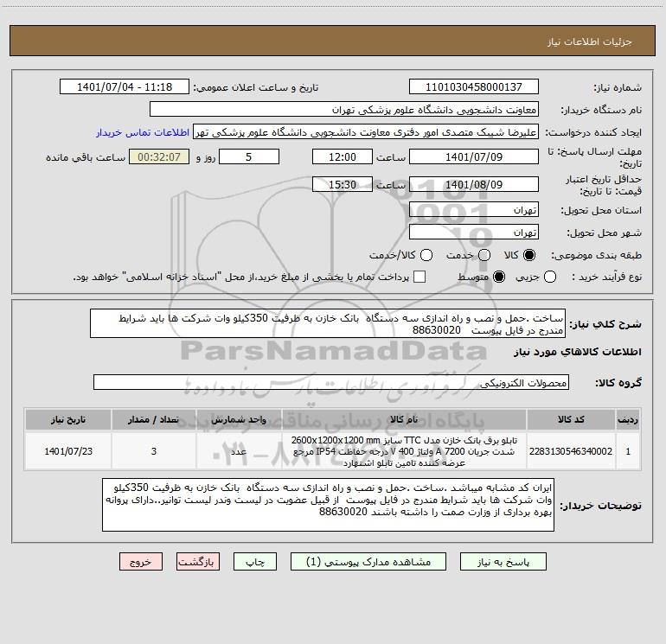The height and width of the screenshot is (644, 666).
Task: Open مشاهده مدارک پیوستی (1) attachments
Action: pos(368,562)
